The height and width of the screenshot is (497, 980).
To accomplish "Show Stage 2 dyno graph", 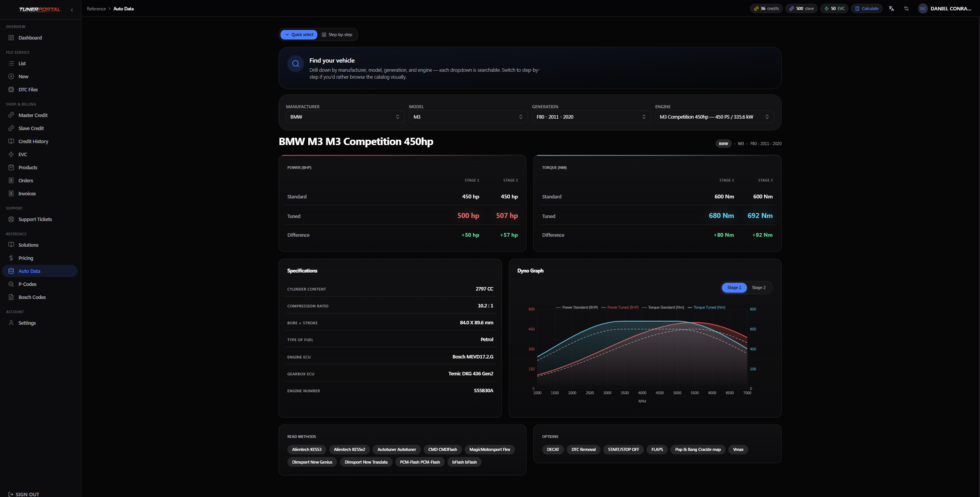I will click(x=759, y=287).
